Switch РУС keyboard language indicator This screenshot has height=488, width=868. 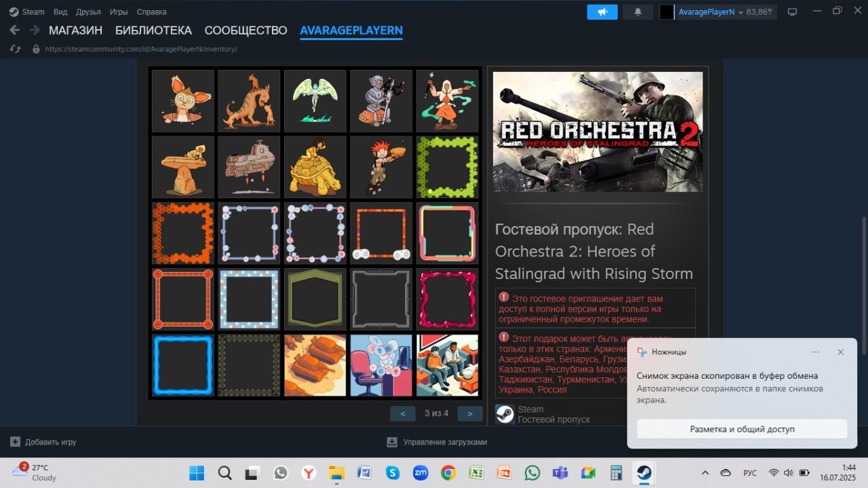750,472
